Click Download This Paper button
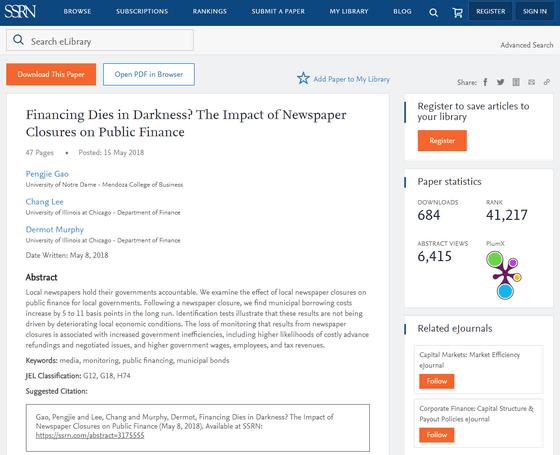560x455 pixels. tap(51, 74)
